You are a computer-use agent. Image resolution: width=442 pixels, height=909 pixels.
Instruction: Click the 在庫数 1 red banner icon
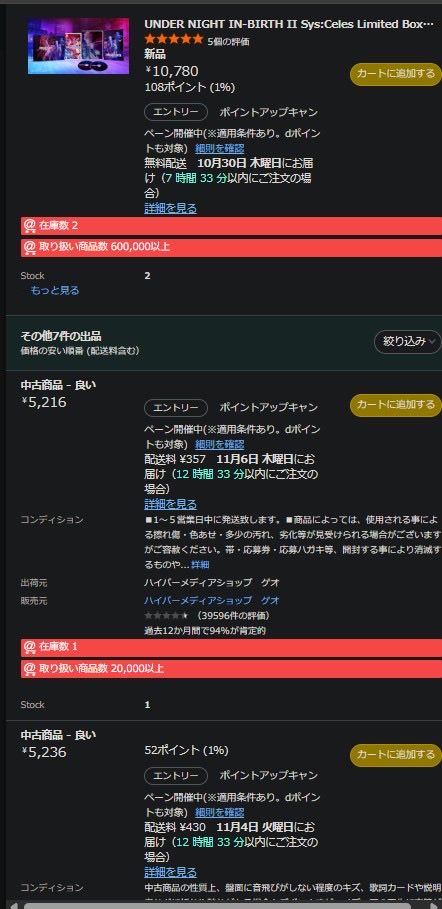[x=29, y=646]
